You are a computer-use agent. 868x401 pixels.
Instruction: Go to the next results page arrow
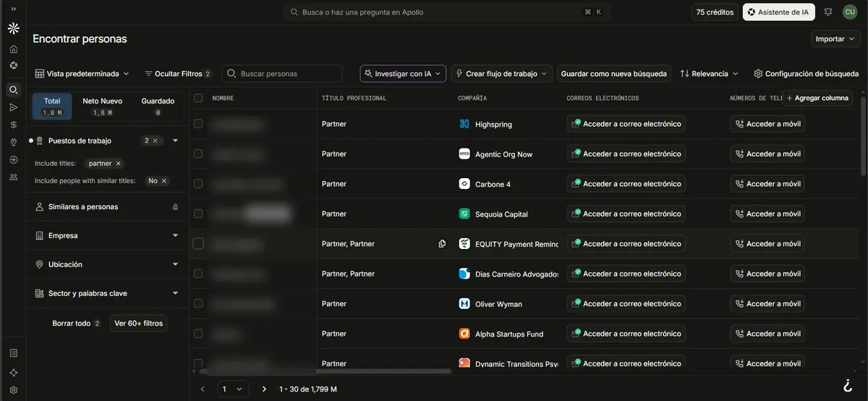click(x=264, y=389)
